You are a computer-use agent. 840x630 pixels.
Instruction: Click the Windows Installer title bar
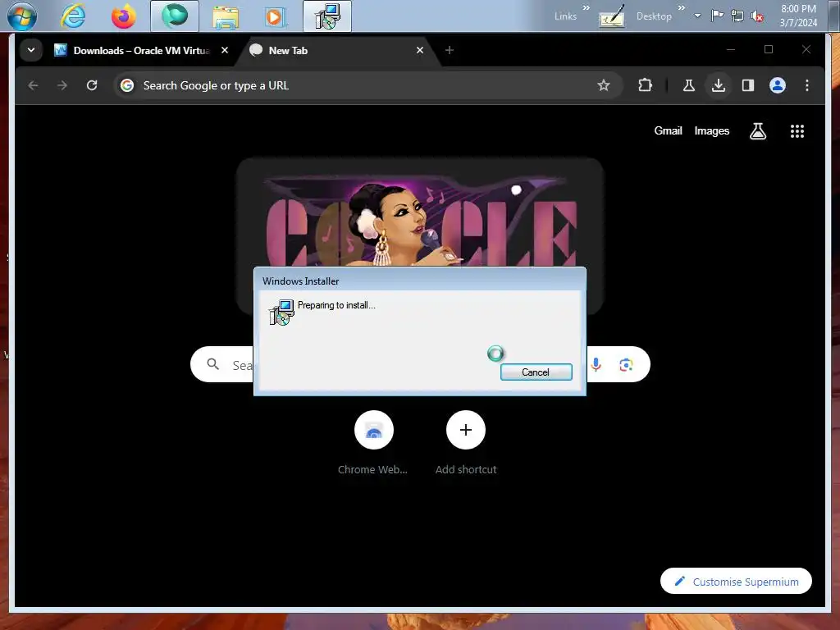pos(420,281)
